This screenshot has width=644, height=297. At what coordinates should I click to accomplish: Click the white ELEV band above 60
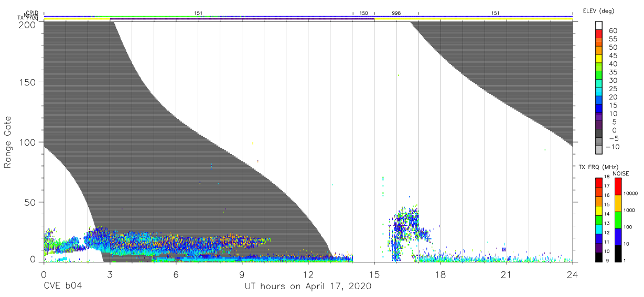[x=599, y=26]
